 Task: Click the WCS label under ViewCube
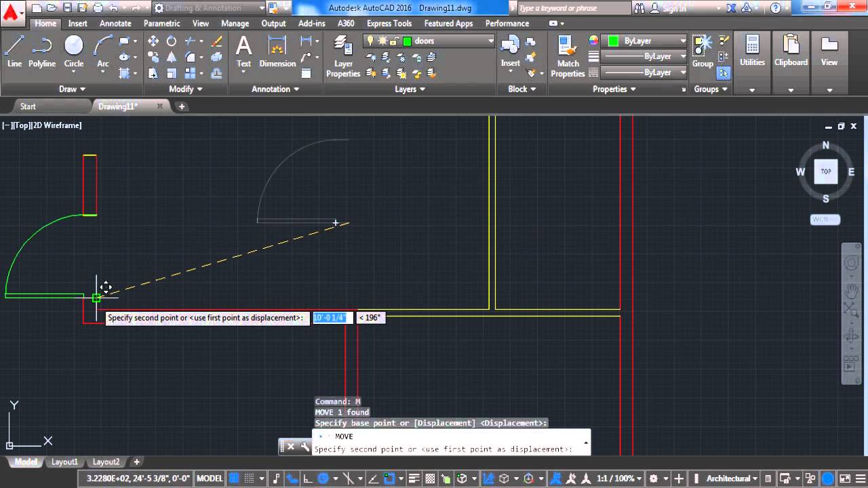point(825,220)
